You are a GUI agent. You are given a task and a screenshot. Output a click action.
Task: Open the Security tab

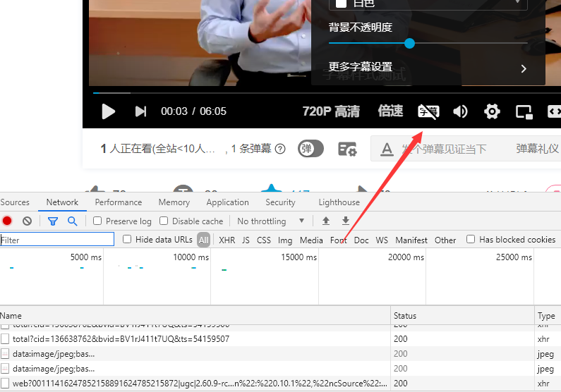click(x=281, y=202)
